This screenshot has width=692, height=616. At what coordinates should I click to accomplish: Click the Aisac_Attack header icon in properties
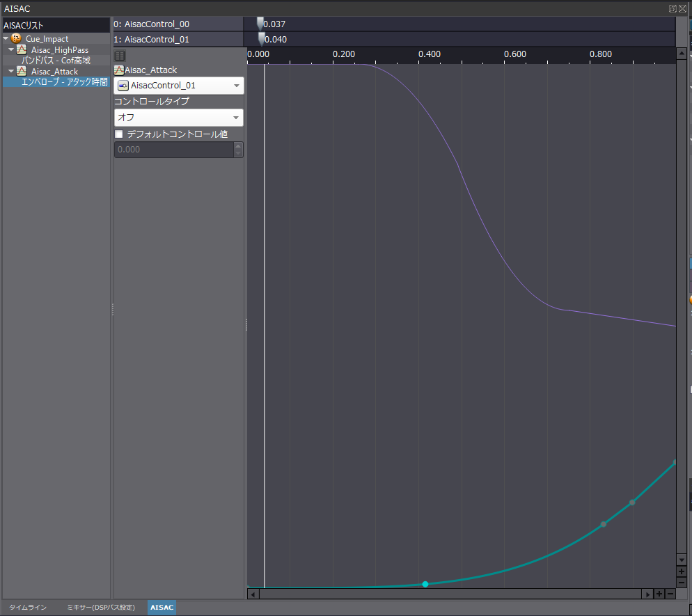[x=119, y=70]
